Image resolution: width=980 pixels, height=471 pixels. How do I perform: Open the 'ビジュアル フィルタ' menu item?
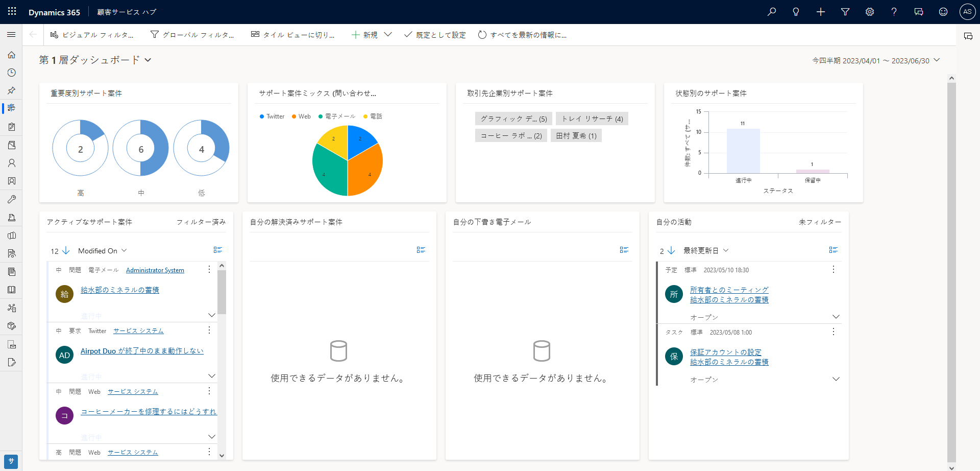(x=93, y=35)
